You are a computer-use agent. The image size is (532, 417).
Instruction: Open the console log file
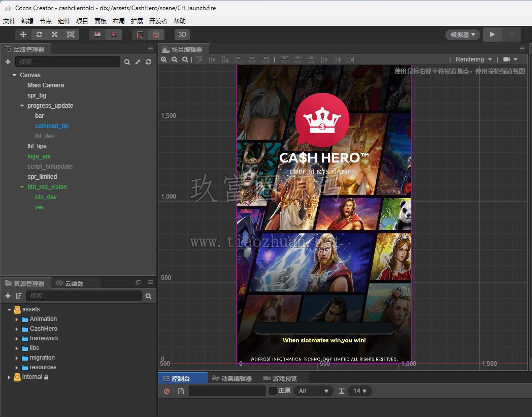(x=181, y=391)
